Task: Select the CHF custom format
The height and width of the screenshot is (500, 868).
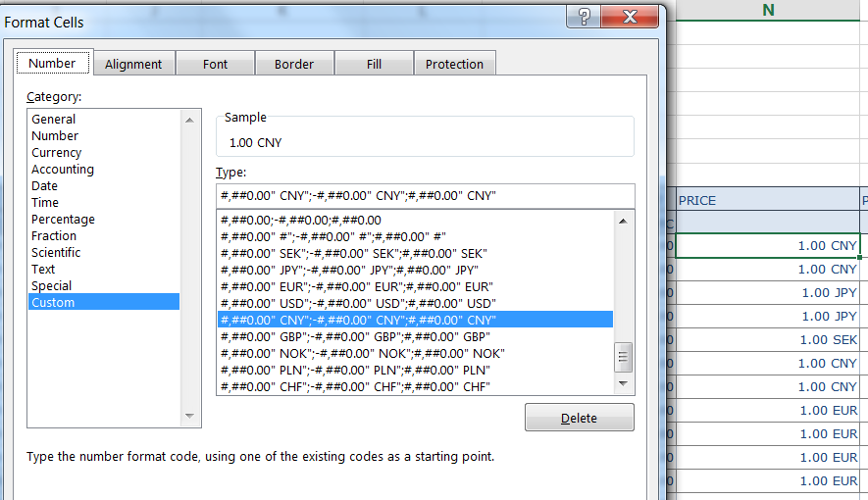Action: [x=415, y=386]
